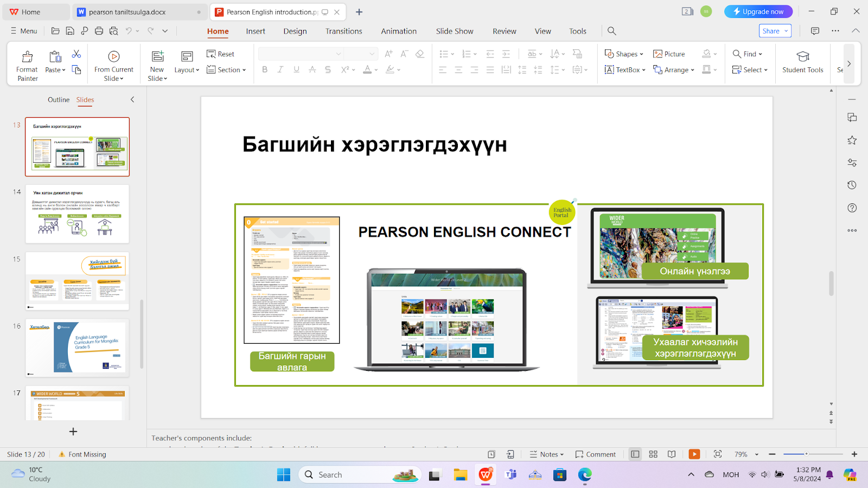Click the history clock icon in right sidebar
Screen dimensions: 868x488
click(852, 185)
